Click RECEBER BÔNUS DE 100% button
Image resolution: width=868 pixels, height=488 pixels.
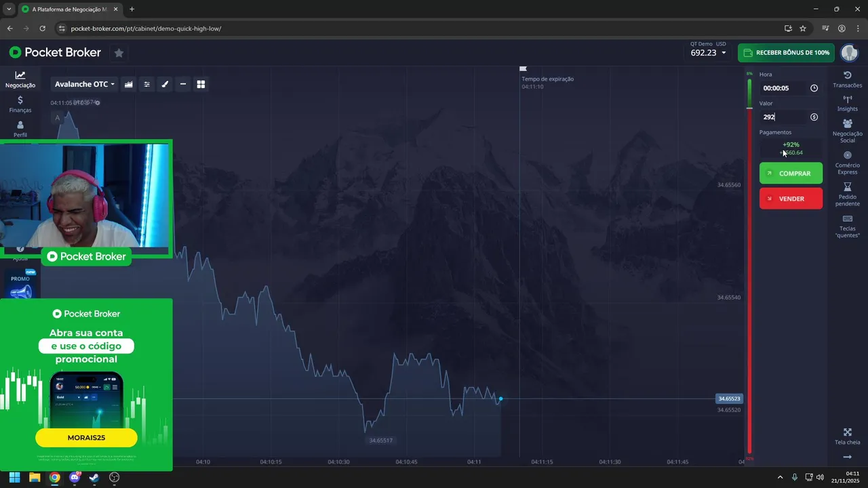pos(787,53)
